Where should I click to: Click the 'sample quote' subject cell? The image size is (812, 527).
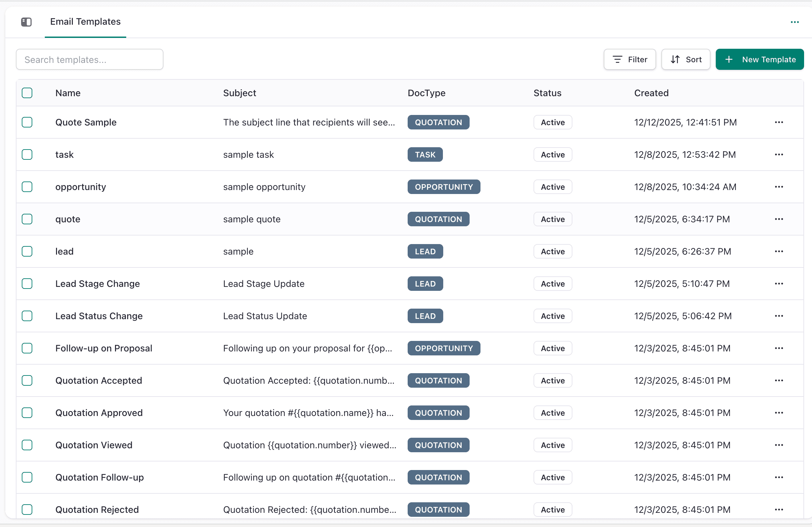click(x=252, y=219)
